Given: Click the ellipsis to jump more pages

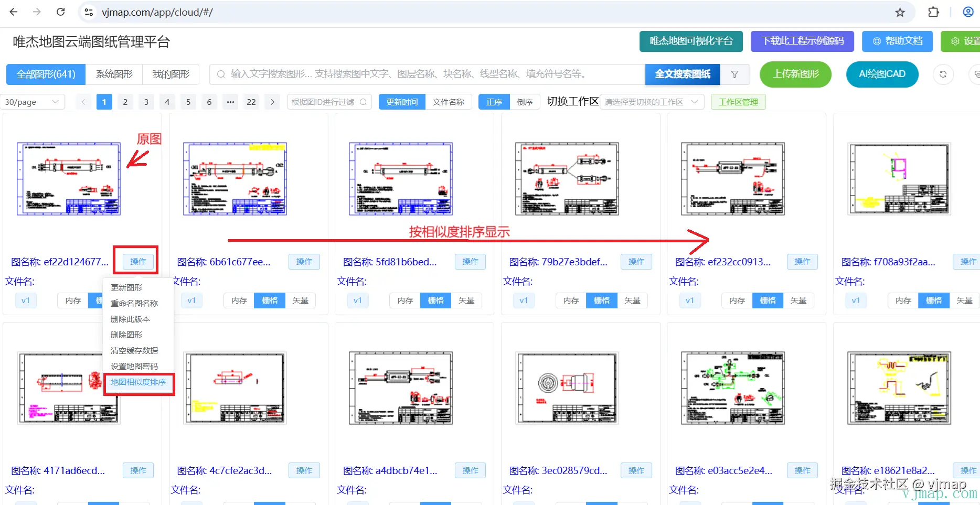Looking at the screenshot, I should click(230, 102).
